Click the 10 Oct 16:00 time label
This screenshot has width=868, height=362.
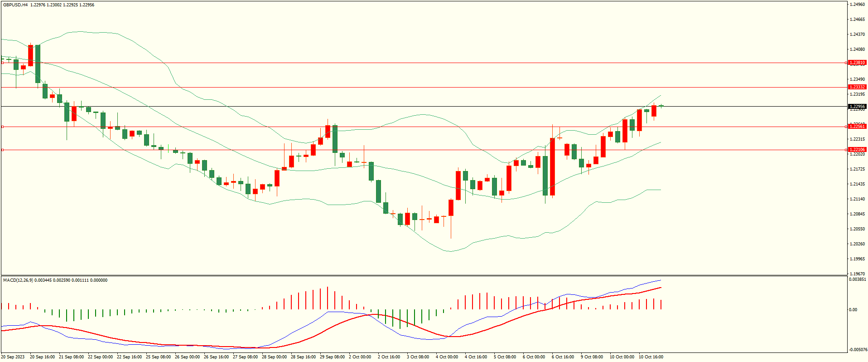point(651,357)
